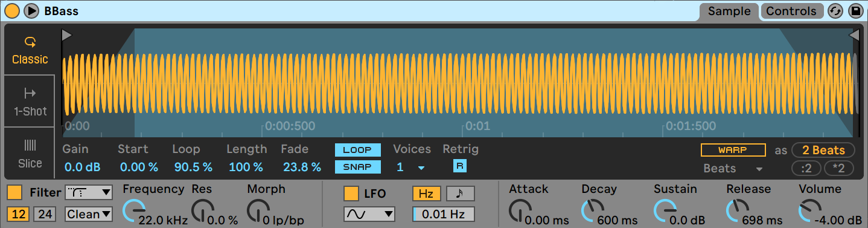This screenshot has height=228, width=868.
Task: Click the Length value 100 %
Action: (x=246, y=167)
